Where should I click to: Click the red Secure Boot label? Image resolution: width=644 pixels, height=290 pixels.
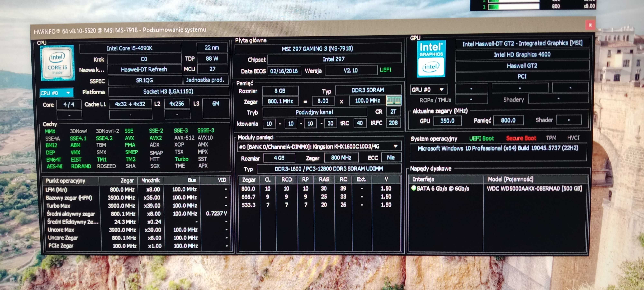tap(521, 138)
